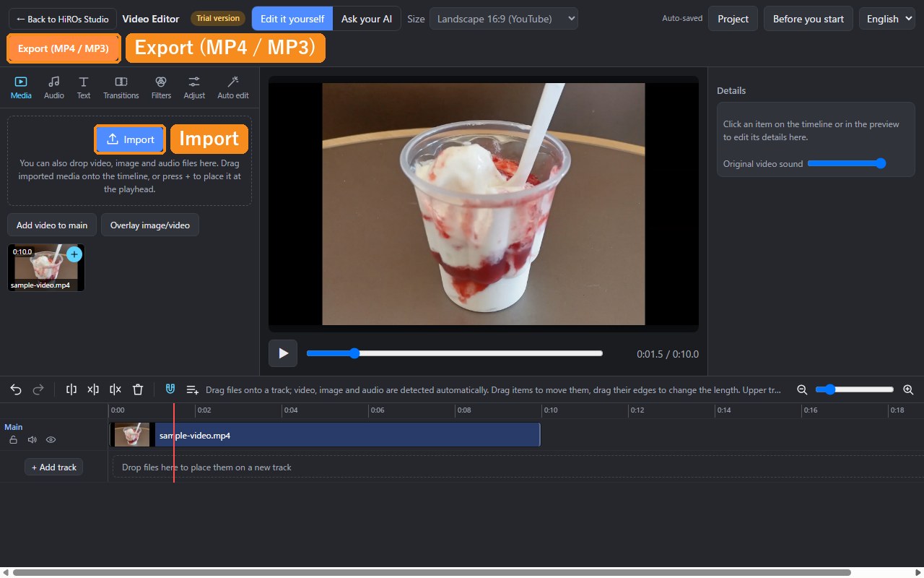Switch to Ask your AI mode
The image size is (924, 578).
click(x=367, y=19)
